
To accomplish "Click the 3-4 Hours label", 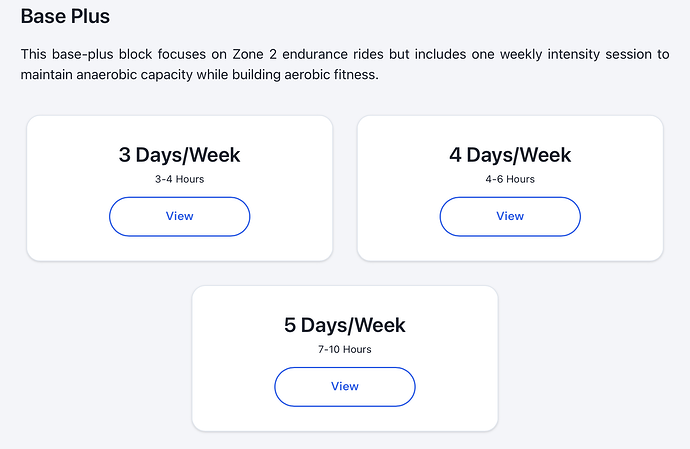I will [x=179, y=180].
